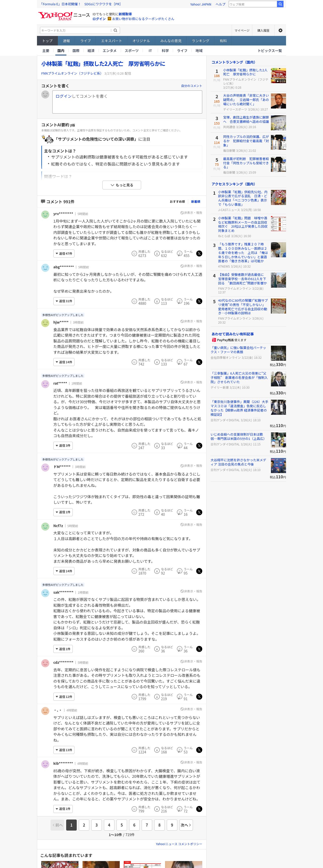Image resolution: width=323 pixels, height=868 pixels.
Task: Sort comments by おすすめ順
Action: [x=177, y=202]
